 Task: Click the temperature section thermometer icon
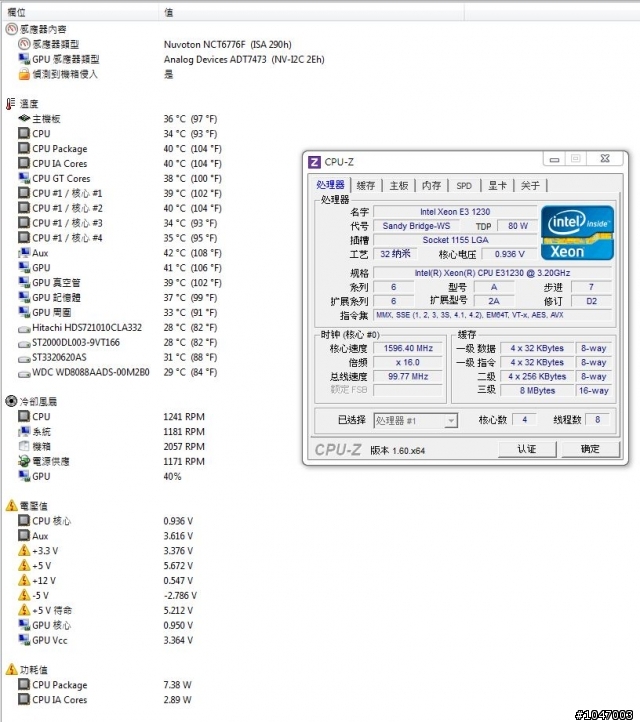[x=11, y=104]
